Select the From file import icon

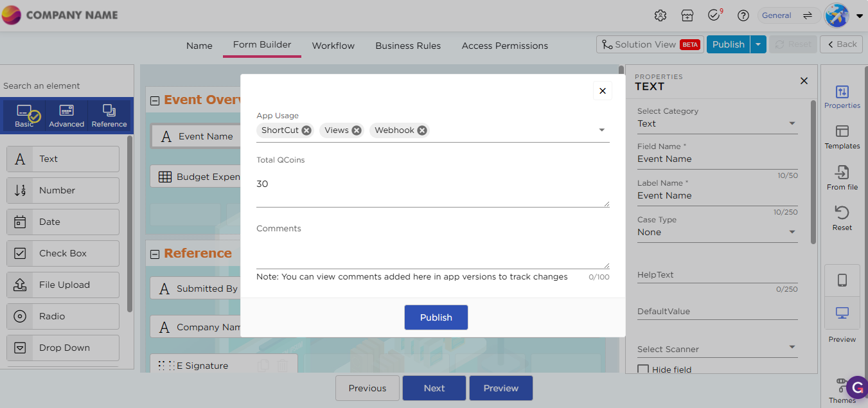pyautogui.click(x=842, y=172)
